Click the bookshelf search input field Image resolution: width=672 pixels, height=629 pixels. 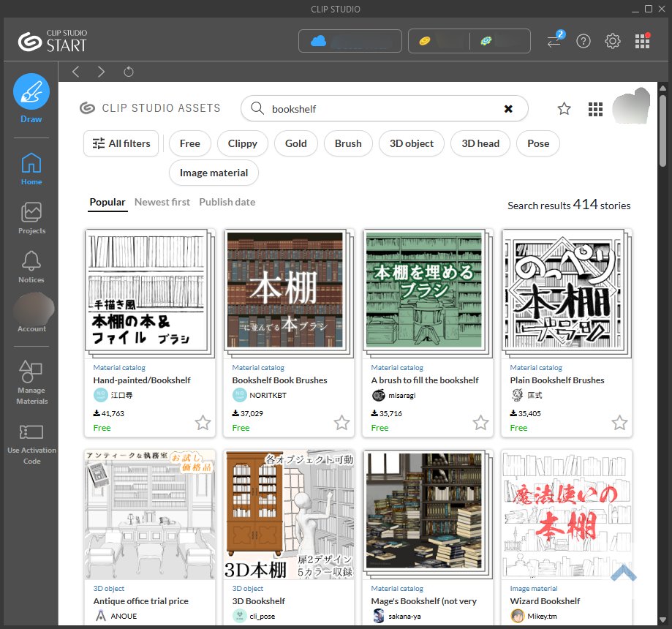[384, 109]
